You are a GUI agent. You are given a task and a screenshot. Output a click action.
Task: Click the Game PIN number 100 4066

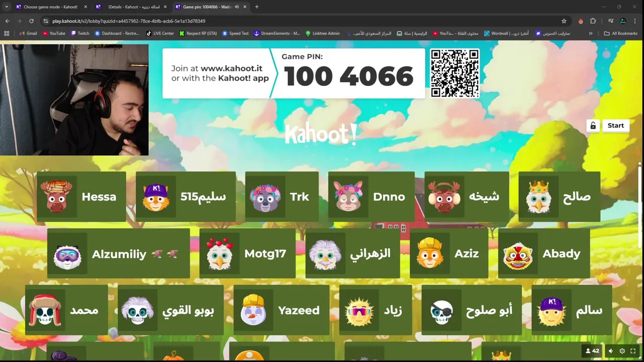[349, 76]
